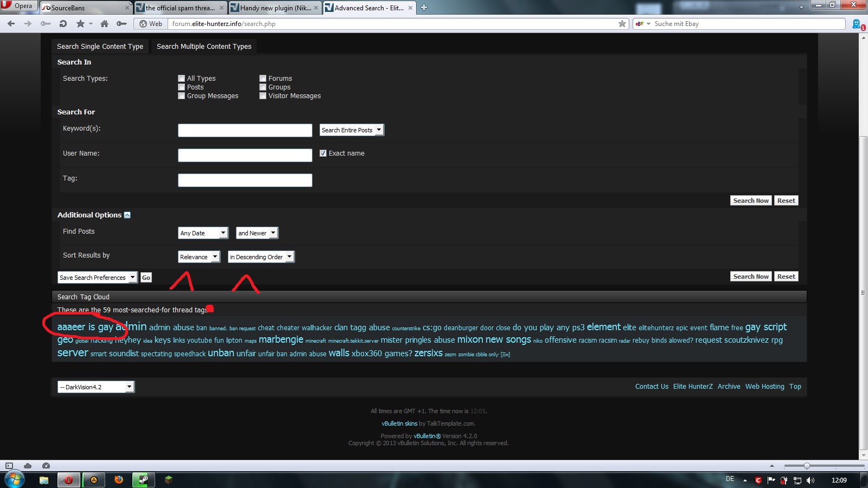The width and height of the screenshot is (868, 488).
Task: Bookmark page using address bar star
Action: [622, 24]
